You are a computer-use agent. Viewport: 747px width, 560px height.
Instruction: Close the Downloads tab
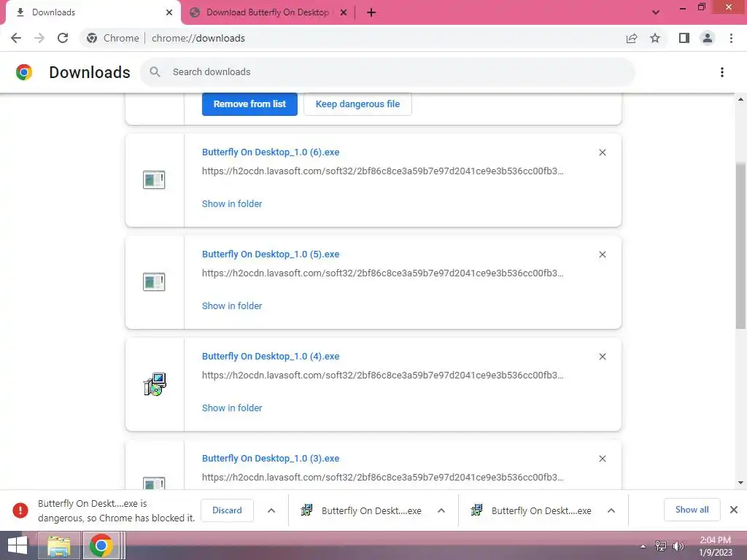169,12
